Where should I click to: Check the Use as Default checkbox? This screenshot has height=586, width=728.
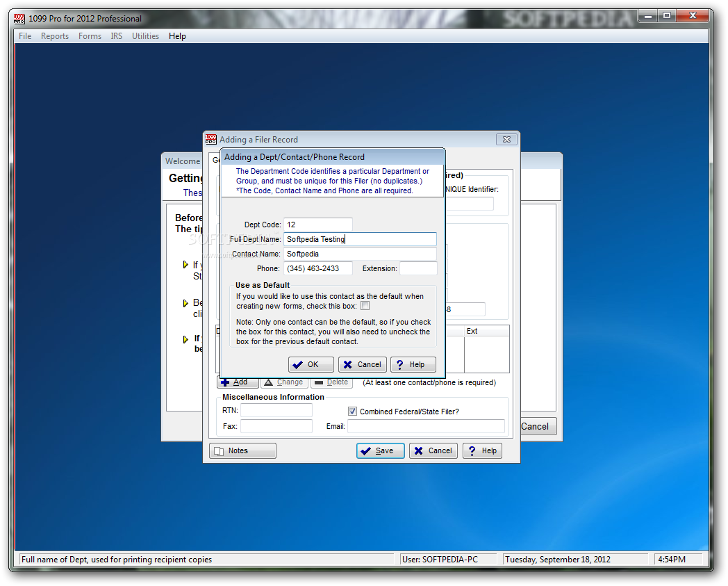click(x=365, y=306)
